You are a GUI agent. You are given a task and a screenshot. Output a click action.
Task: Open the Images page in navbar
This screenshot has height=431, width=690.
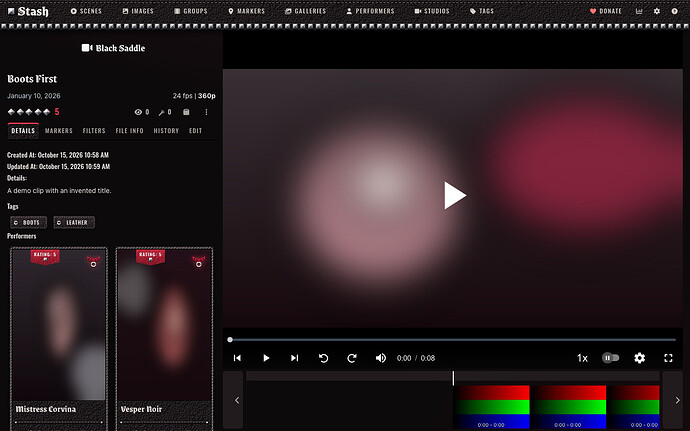click(x=138, y=11)
